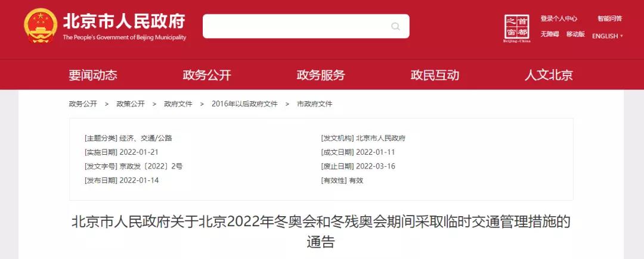Go to 政府文件 breadcrumb link
The height and width of the screenshot is (259, 644).
tap(178, 104)
